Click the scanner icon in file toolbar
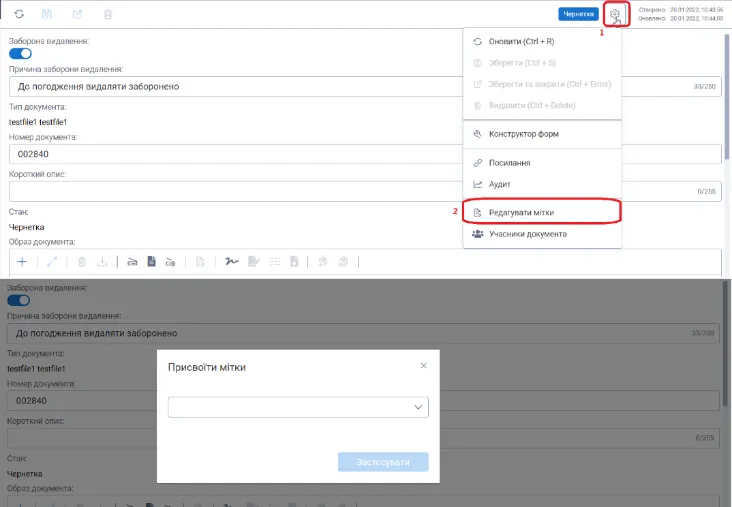Screen dimensions: 732x507 click(132, 262)
